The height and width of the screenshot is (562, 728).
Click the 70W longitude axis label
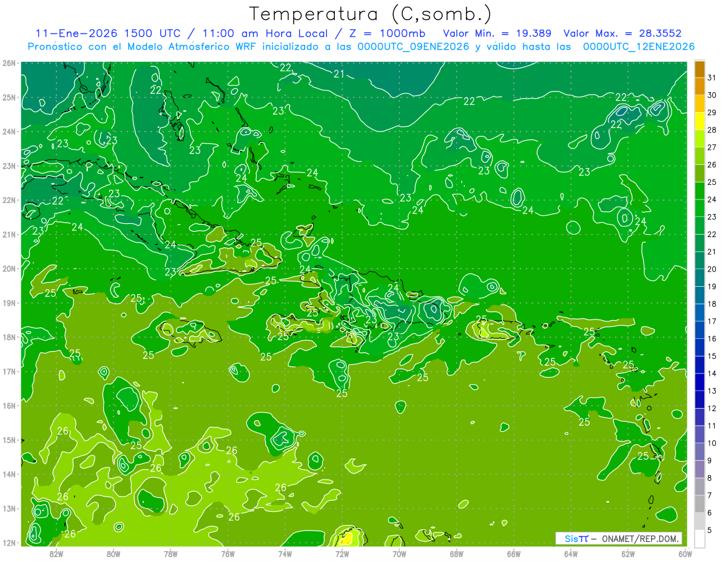point(399,554)
